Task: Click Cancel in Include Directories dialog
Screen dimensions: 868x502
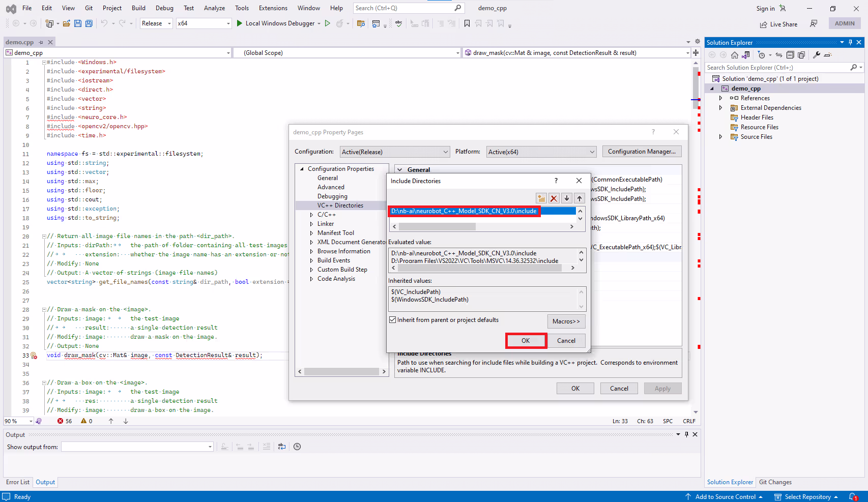Action: pyautogui.click(x=566, y=341)
